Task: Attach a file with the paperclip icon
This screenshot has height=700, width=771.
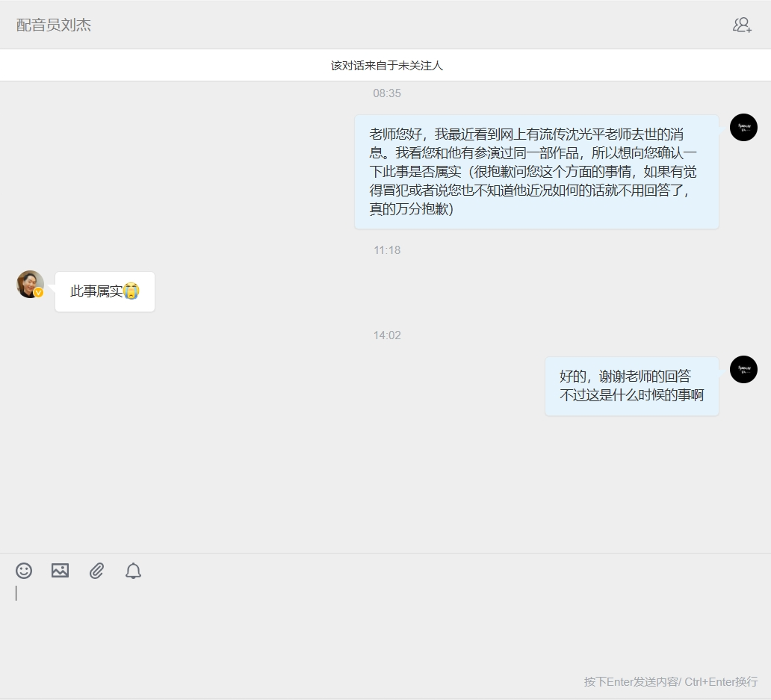Action: point(96,571)
